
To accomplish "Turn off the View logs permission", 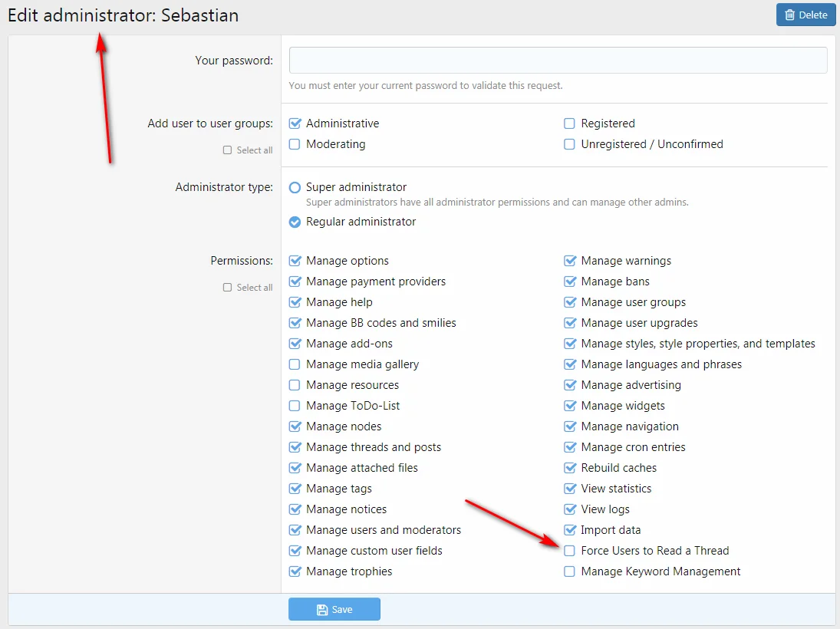I will coord(569,509).
